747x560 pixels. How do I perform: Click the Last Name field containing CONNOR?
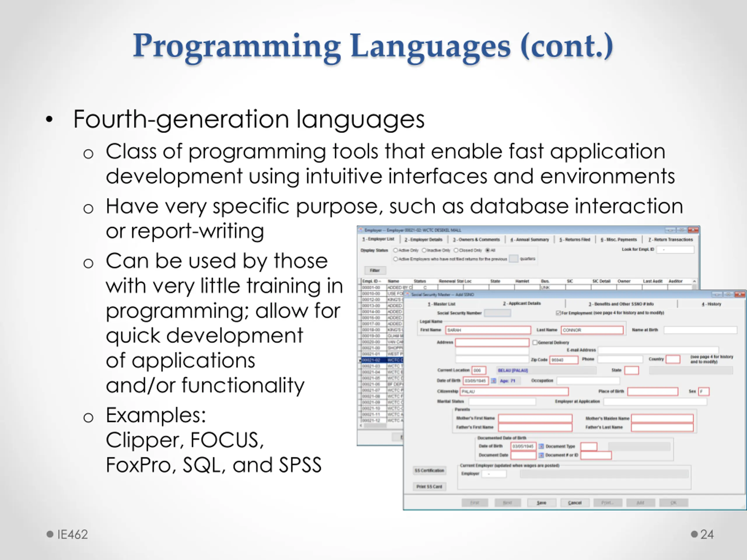click(592, 330)
